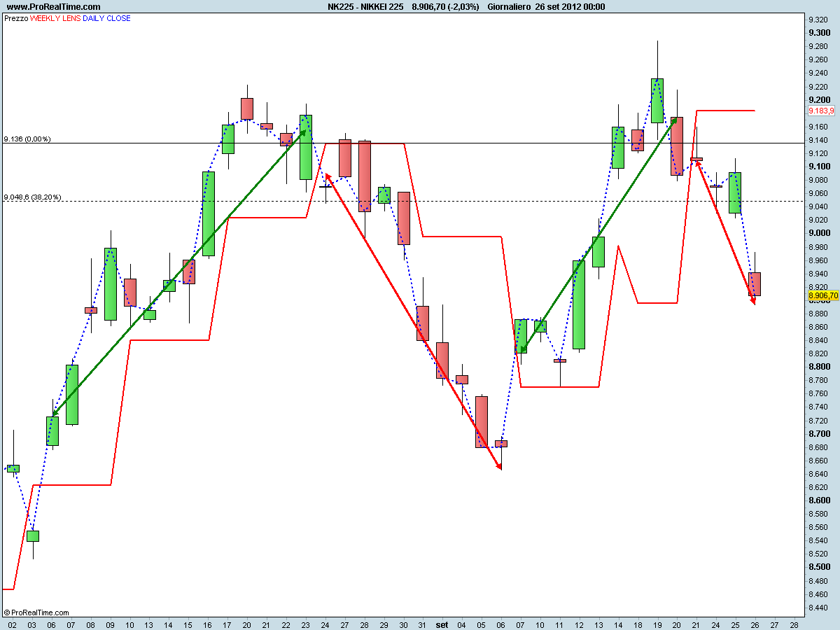Click the 9.136 (0,00%) Fibonacci label
The image size is (840, 630).
point(27,139)
